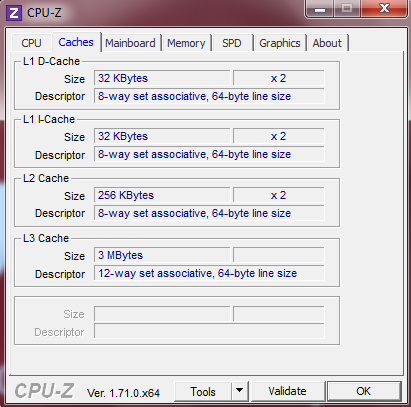Click the L1 D-Cache size field 32 KBytes

point(162,78)
